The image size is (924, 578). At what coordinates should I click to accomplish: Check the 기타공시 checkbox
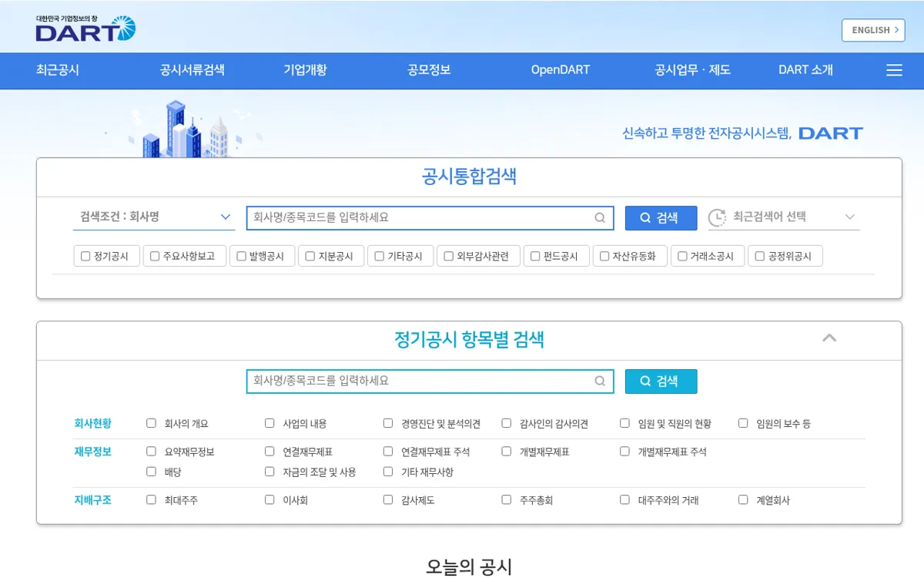380,257
